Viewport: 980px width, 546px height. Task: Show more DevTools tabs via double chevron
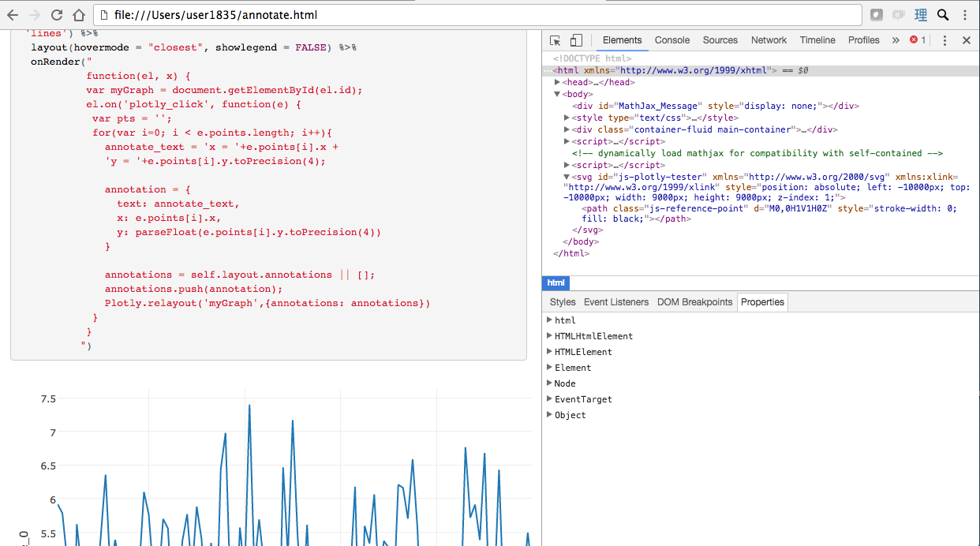tap(896, 40)
